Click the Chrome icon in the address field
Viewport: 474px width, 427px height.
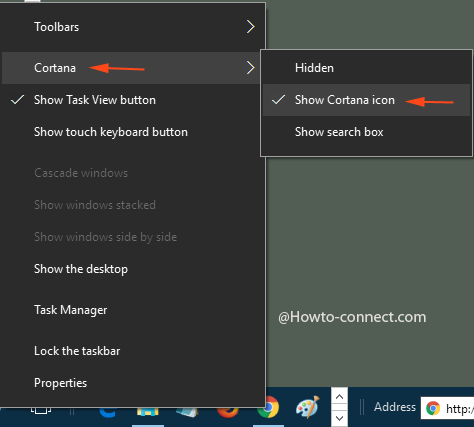pos(433,408)
